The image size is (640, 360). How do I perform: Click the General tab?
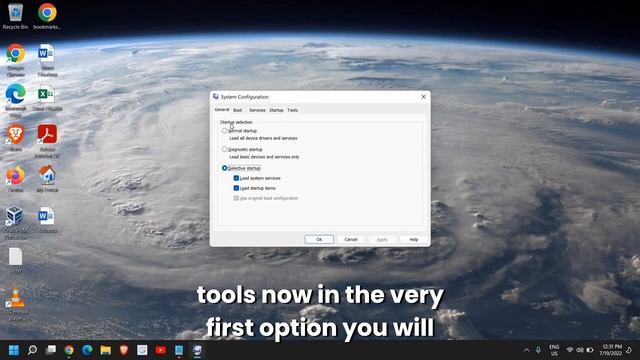222,110
